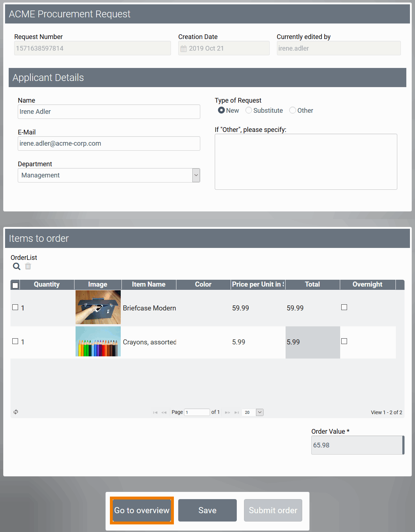Screen dimensions: 415x532
Task: Sort the grid by Total column
Action: point(312,284)
